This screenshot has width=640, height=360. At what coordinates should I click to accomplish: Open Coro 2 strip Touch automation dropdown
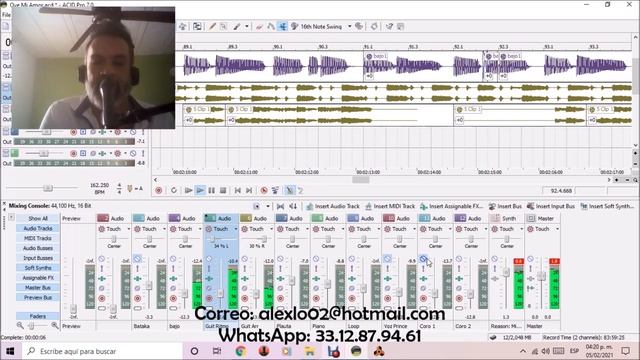486,229
